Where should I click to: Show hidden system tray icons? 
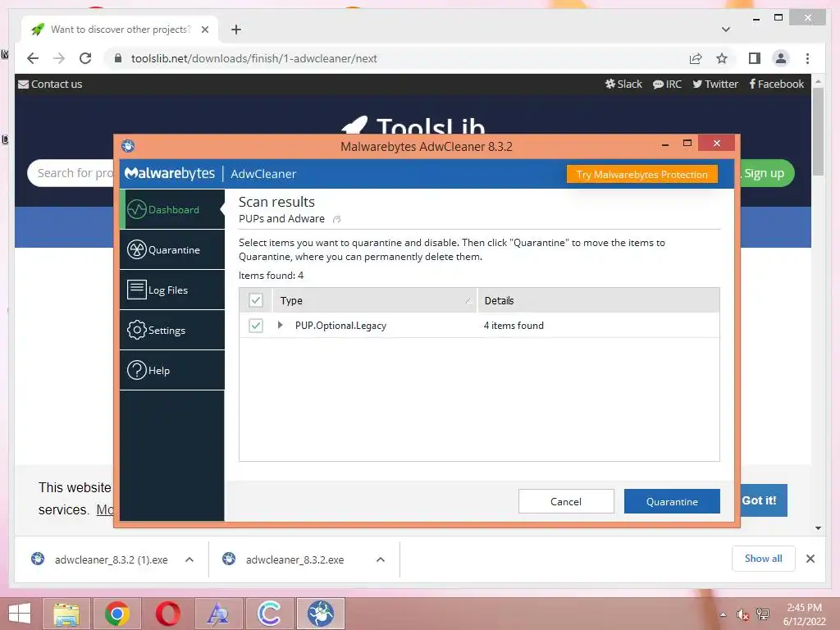tap(724, 614)
